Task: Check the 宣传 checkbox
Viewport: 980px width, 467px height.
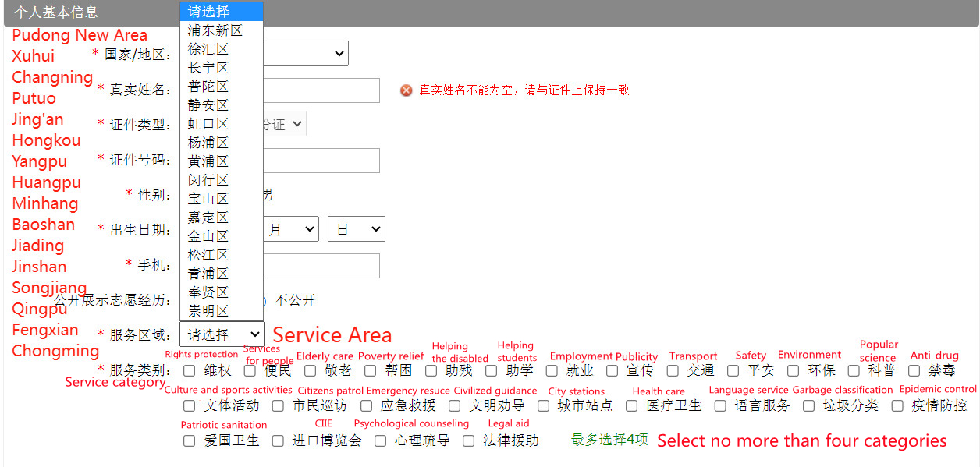Action: 612,370
